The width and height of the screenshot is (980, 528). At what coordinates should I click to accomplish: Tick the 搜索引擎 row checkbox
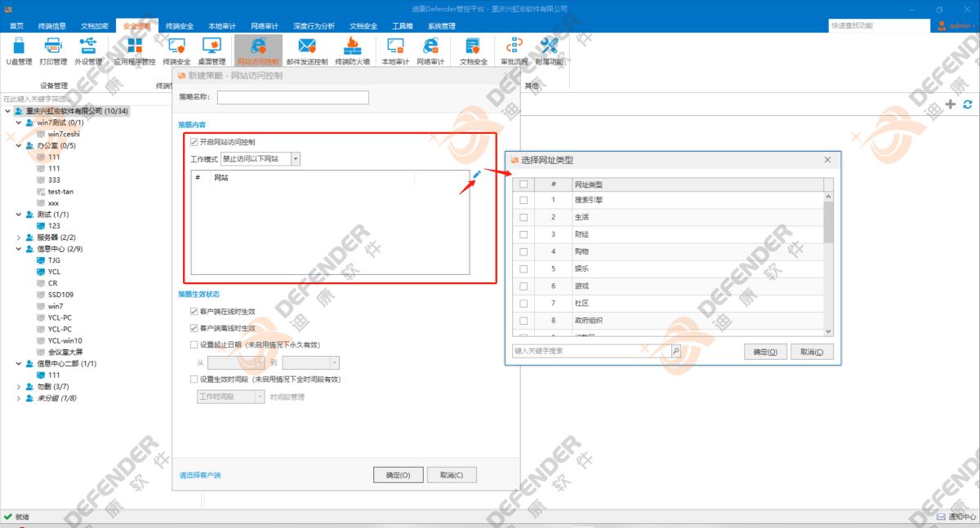tap(523, 200)
